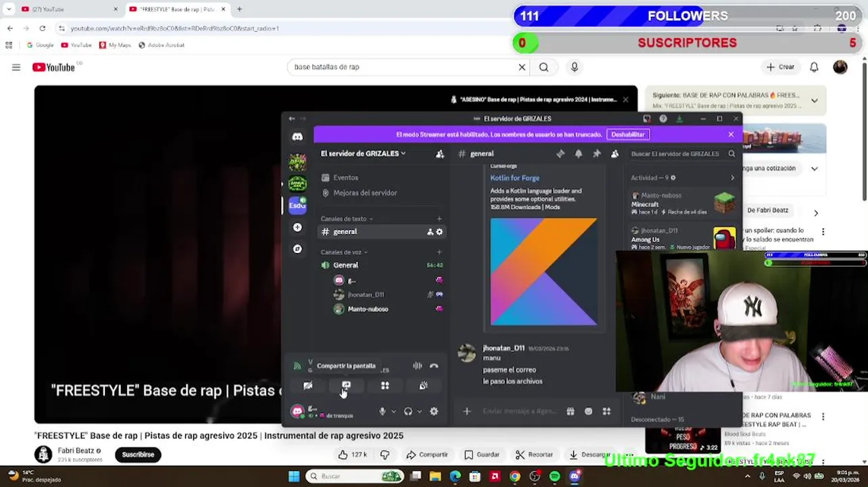Dismiss the Streamer mode banner
Image resolution: width=868 pixels, height=487 pixels.
(731, 135)
